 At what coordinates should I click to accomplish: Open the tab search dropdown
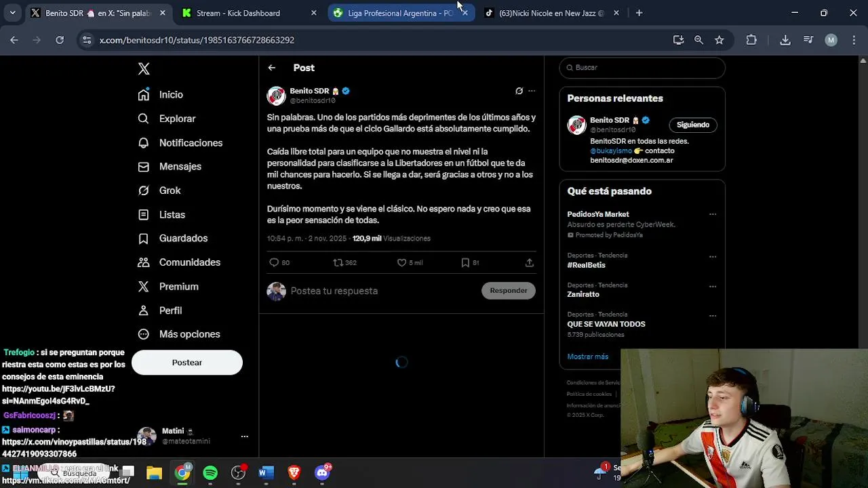12,13
